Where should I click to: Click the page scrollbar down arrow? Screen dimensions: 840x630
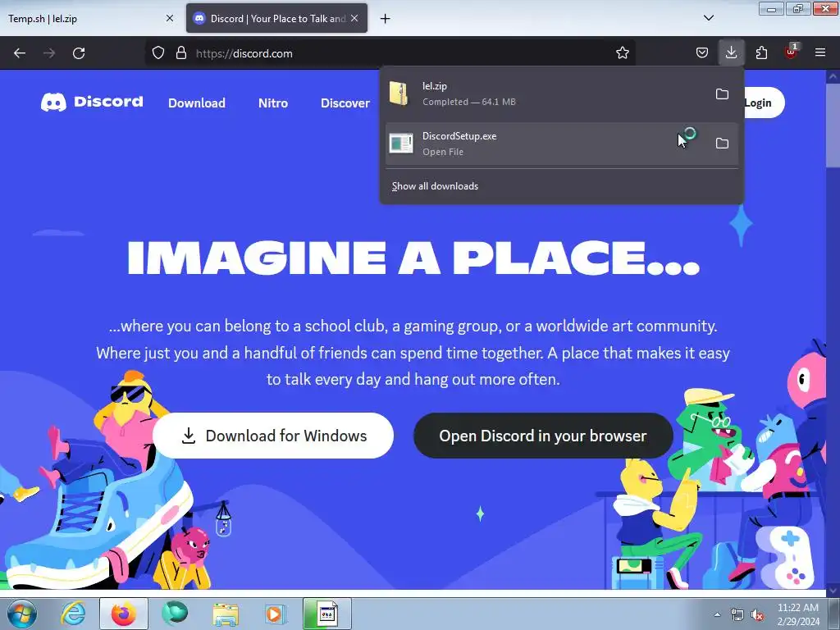[833, 591]
